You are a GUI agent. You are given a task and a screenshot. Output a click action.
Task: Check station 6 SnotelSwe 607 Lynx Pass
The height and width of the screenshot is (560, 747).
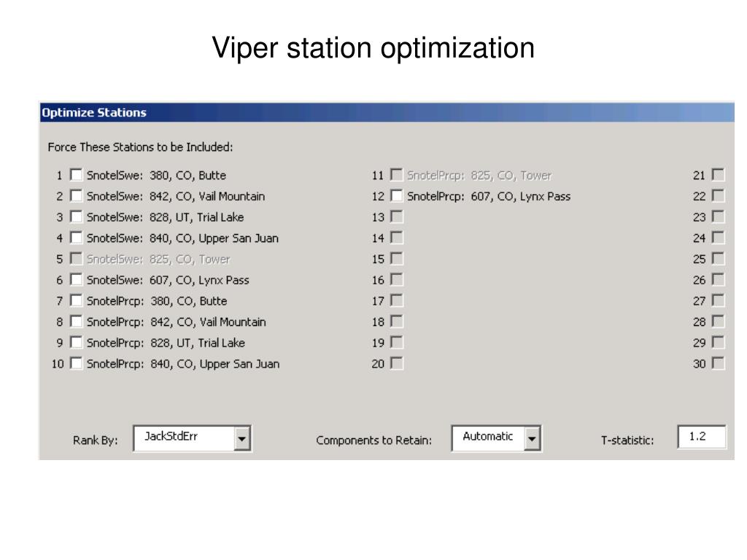(x=76, y=279)
